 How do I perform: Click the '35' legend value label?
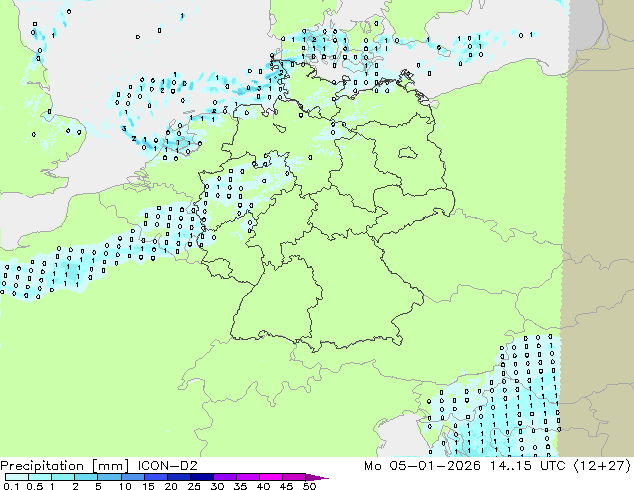240,486
